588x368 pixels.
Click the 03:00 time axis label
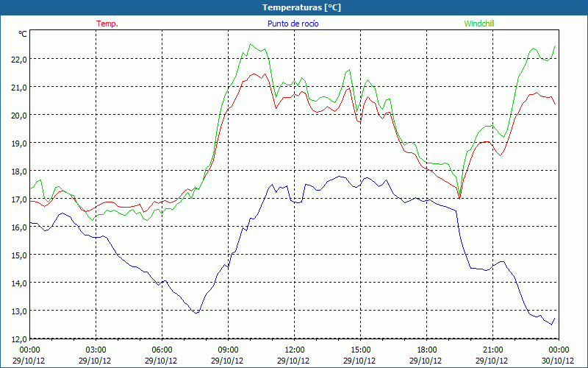click(96, 350)
